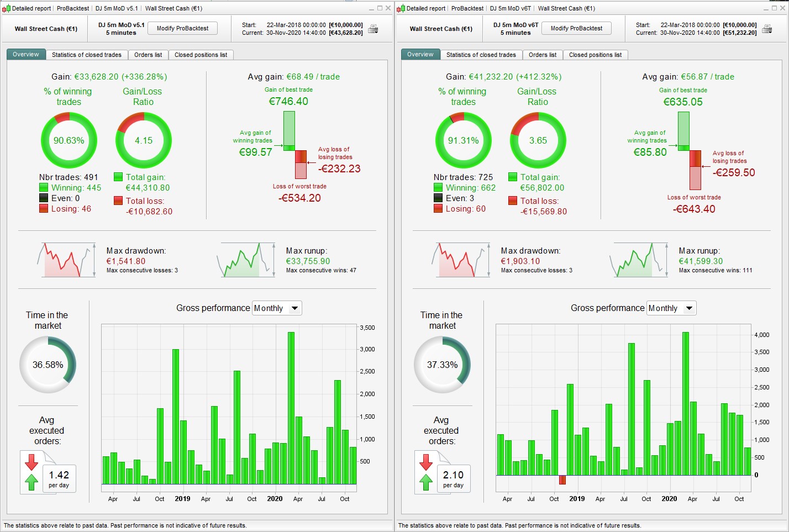Click the Max drawdown value €1,903.10
The height and width of the screenshot is (532, 789).
[x=520, y=261]
